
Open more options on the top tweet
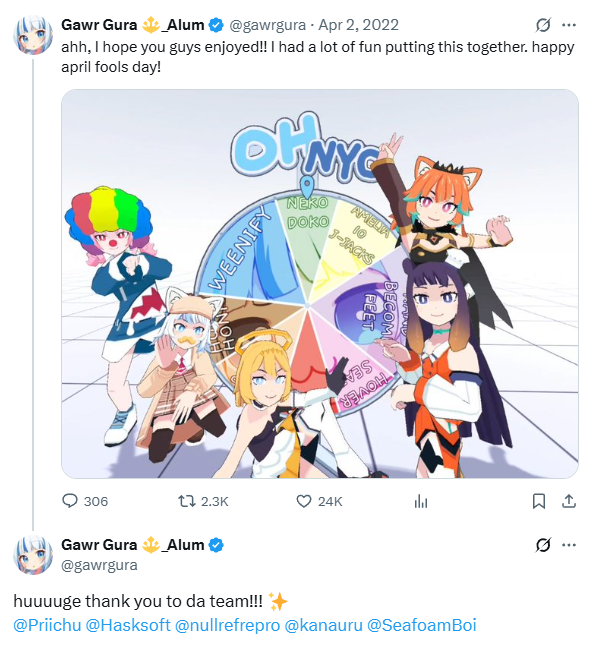(569, 25)
